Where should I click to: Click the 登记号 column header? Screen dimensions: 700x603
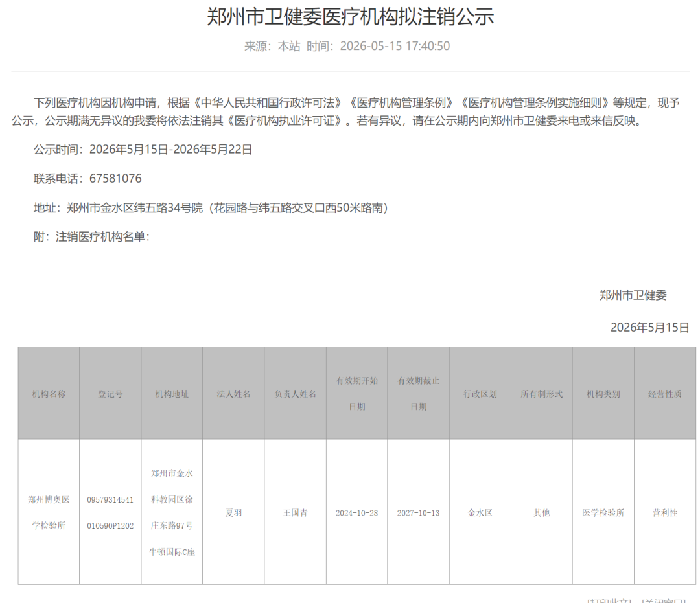click(110, 394)
